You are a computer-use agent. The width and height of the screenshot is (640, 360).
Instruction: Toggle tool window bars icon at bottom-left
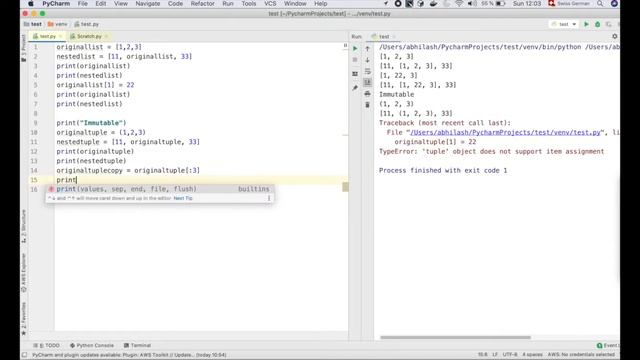tap(24, 355)
